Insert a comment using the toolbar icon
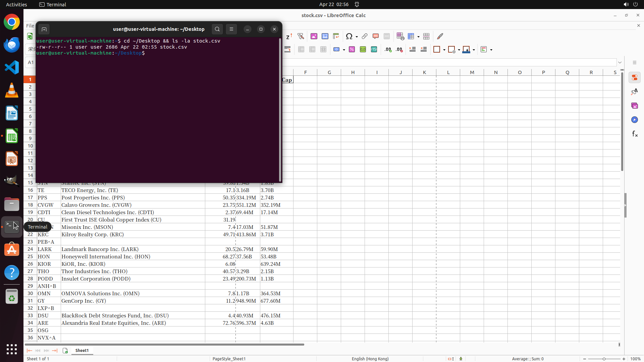Screen dimensions: 644x362 (x=376, y=36)
